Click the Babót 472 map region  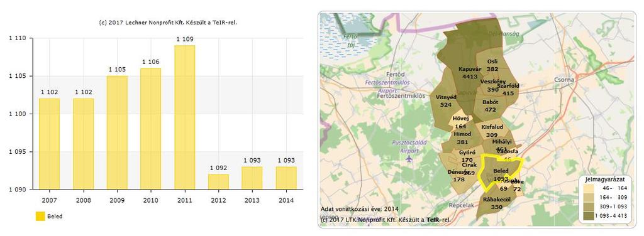click(490, 105)
